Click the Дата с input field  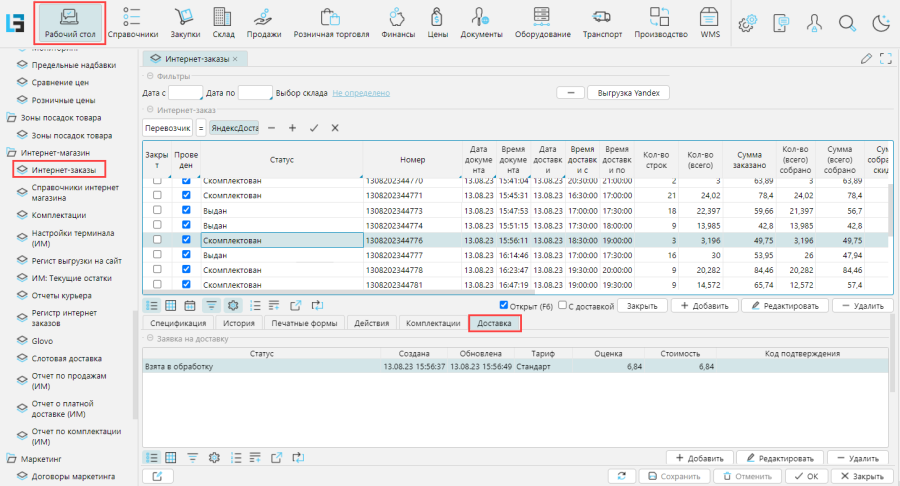click(x=185, y=93)
